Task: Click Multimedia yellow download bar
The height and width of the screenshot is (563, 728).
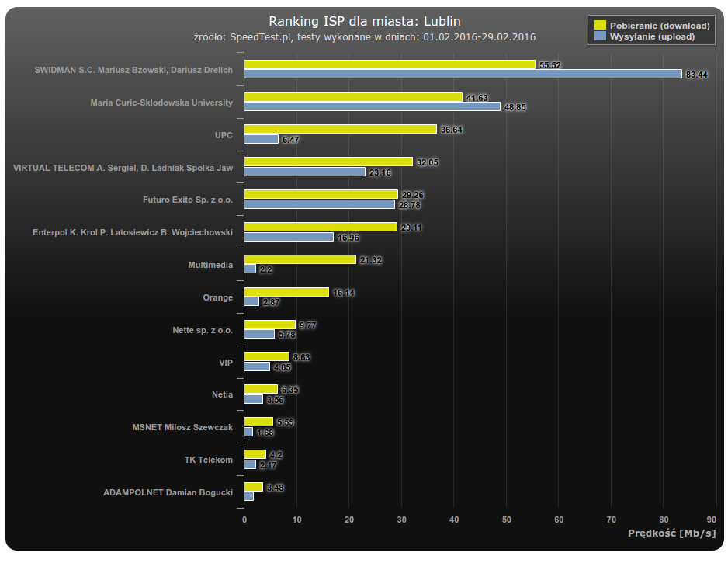Action: [300, 259]
